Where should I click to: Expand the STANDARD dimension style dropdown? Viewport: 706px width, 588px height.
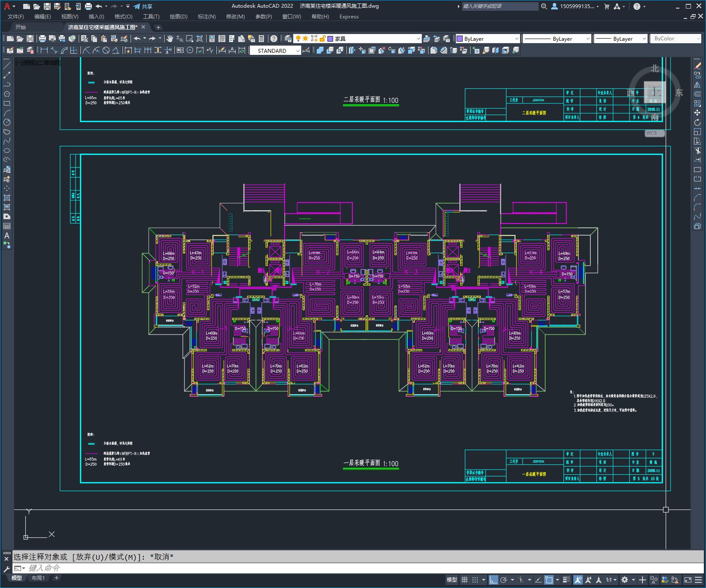[297, 51]
